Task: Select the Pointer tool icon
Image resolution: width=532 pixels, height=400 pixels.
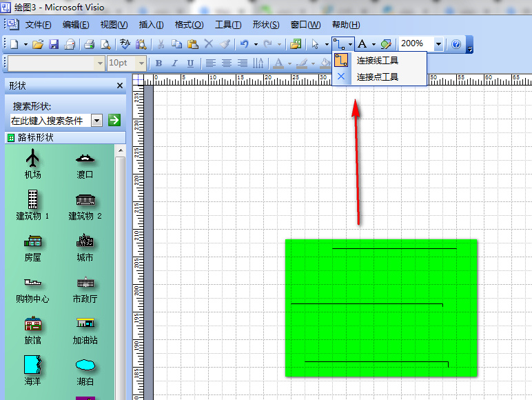Action: click(315, 44)
